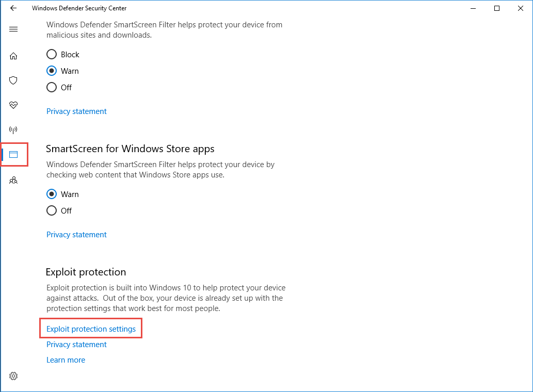This screenshot has width=533, height=392.
Task: Open Virus & threat protection shield icon
Action: tap(13, 80)
